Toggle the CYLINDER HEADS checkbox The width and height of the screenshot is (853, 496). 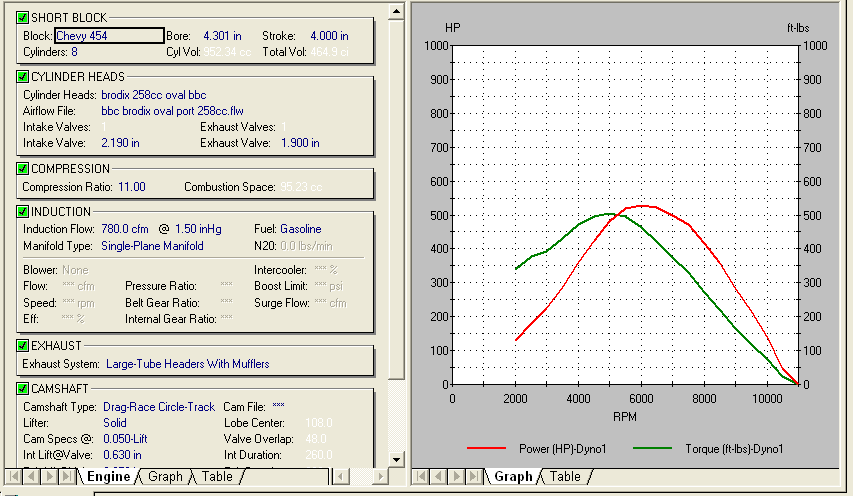[23, 76]
